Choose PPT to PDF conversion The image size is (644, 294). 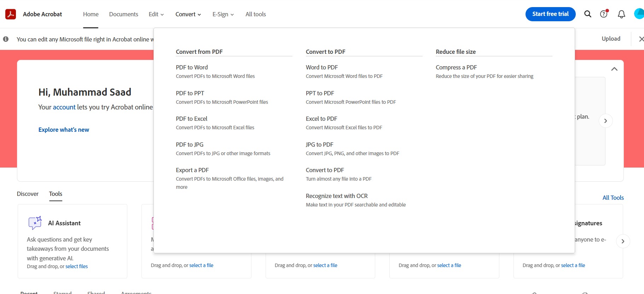click(320, 93)
